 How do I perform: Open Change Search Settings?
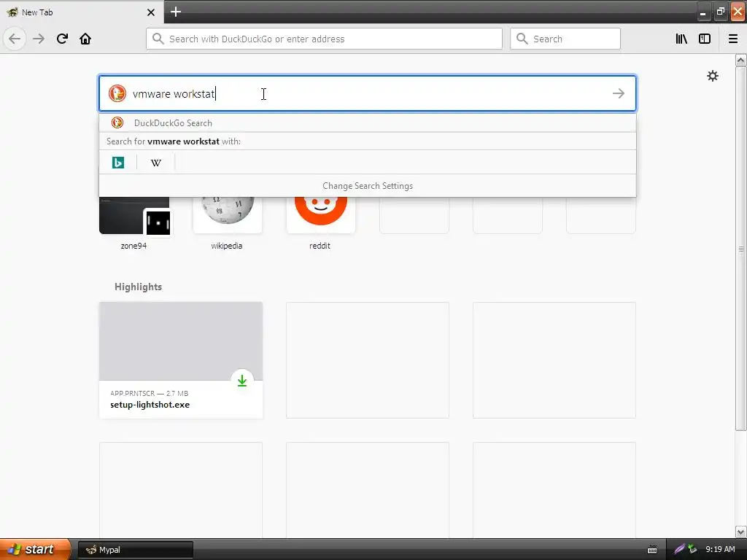click(x=368, y=186)
